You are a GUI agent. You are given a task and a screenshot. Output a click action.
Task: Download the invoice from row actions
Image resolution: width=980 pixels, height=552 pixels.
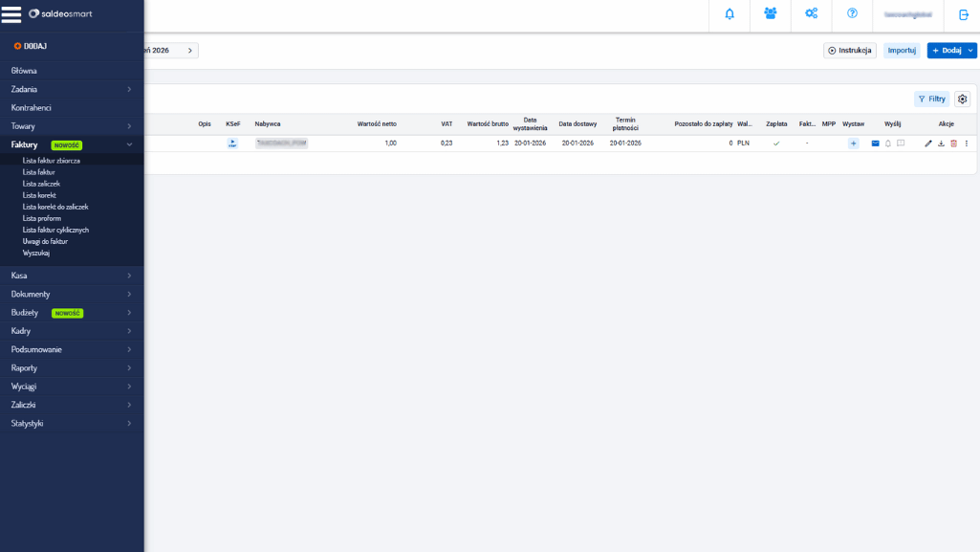[x=941, y=144]
